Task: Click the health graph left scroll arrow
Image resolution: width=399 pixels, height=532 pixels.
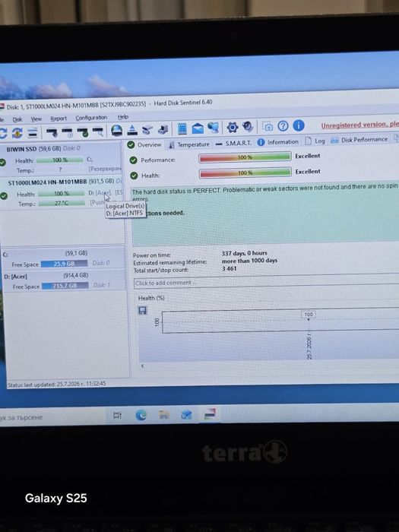Action: (143, 366)
